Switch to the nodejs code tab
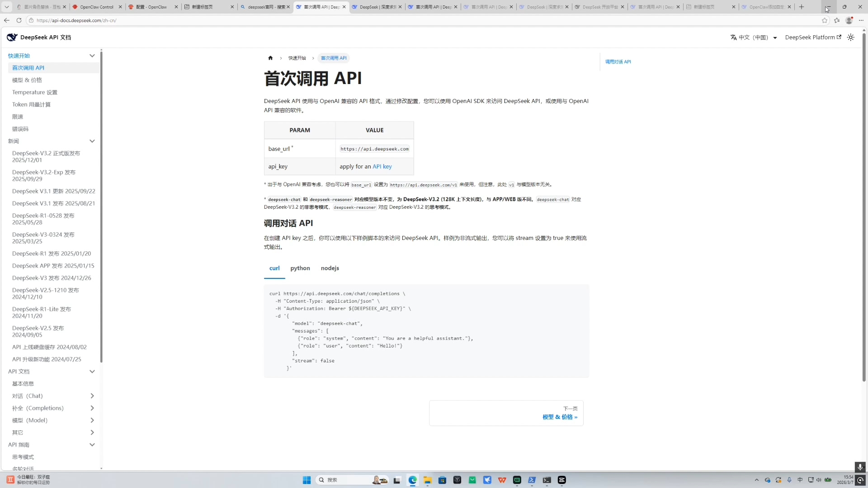This screenshot has height=488, width=868. tap(330, 268)
